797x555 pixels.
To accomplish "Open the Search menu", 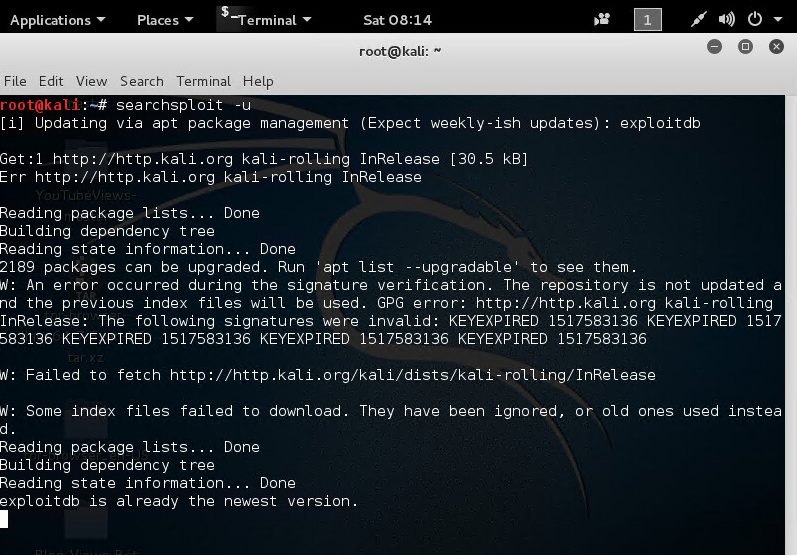I will tap(142, 81).
